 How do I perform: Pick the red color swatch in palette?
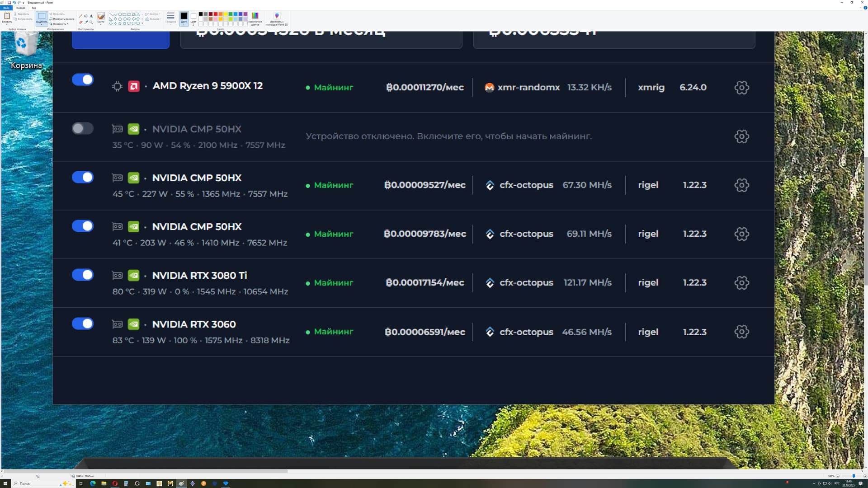click(x=216, y=14)
